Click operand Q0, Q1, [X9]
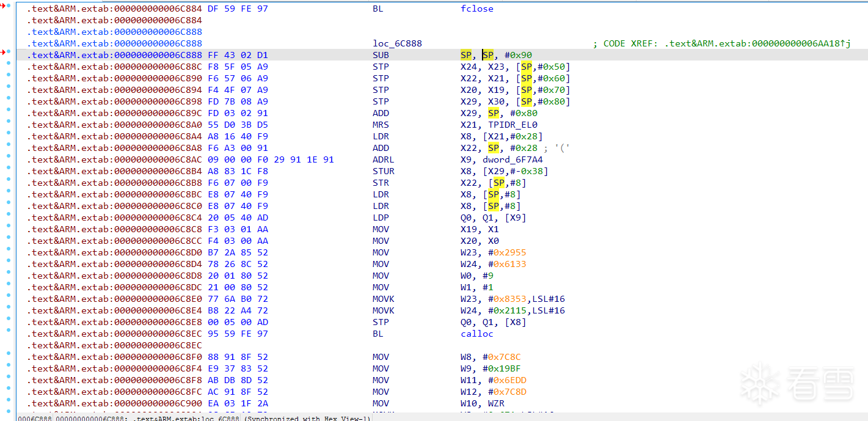Image resolution: width=868 pixels, height=421 pixels. pyautogui.click(x=494, y=218)
